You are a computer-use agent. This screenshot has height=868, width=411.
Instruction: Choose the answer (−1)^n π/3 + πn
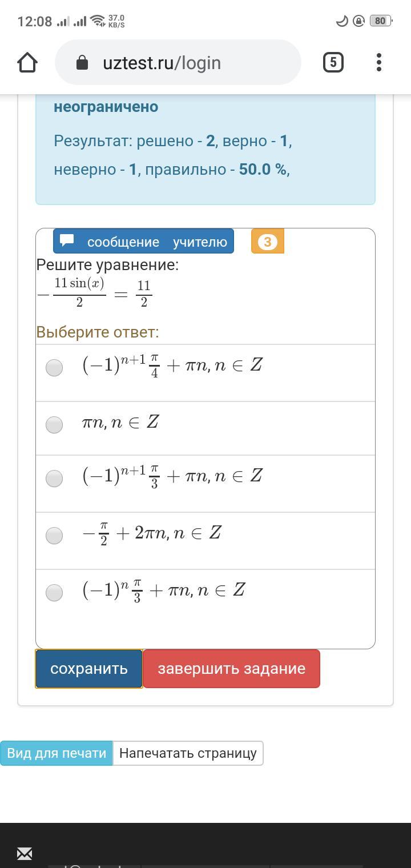[54, 592]
